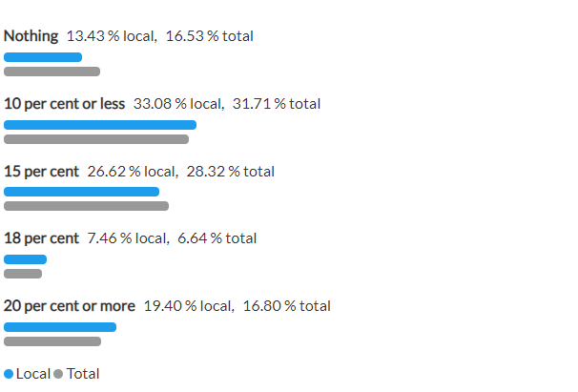The height and width of the screenshot is (392, 578).
Task: Click the 33.08 % local value text
Action: coord(178,104)
